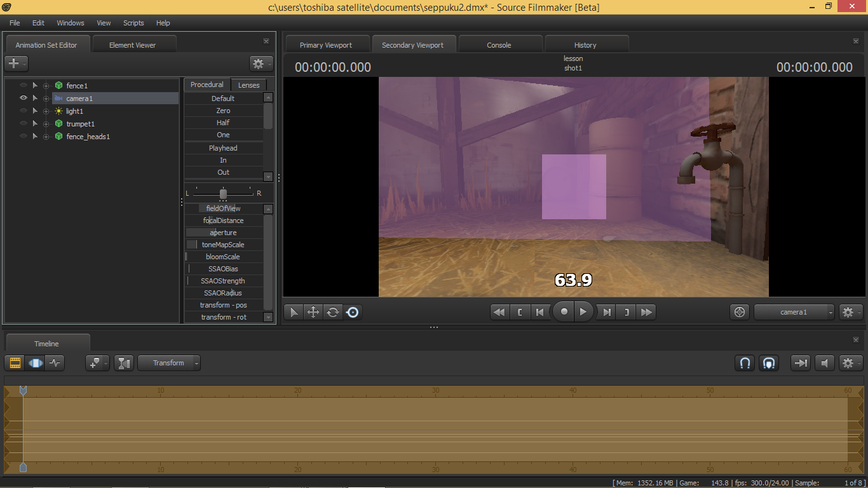This screenshot has width=868, height=488.
Task: Expand the fence_heads1 tree node
Action: pos(46,137)
